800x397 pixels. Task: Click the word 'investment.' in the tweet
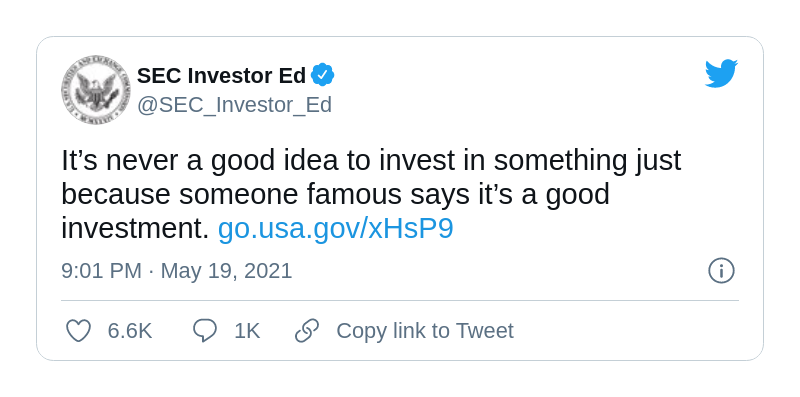tap(135, 229)
